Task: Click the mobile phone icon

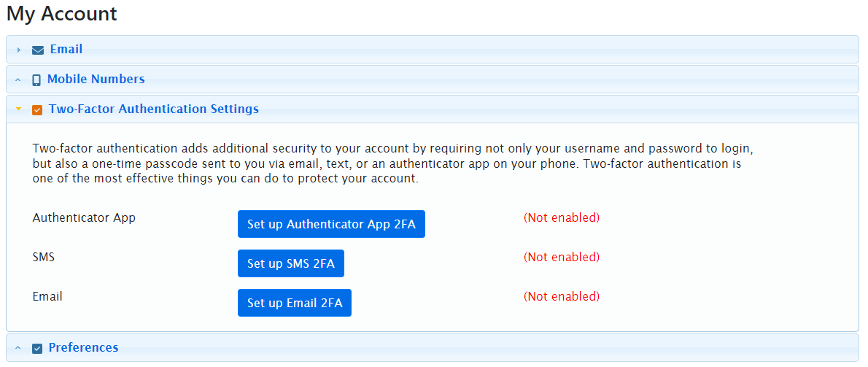Action: click(x=36, y=80)
